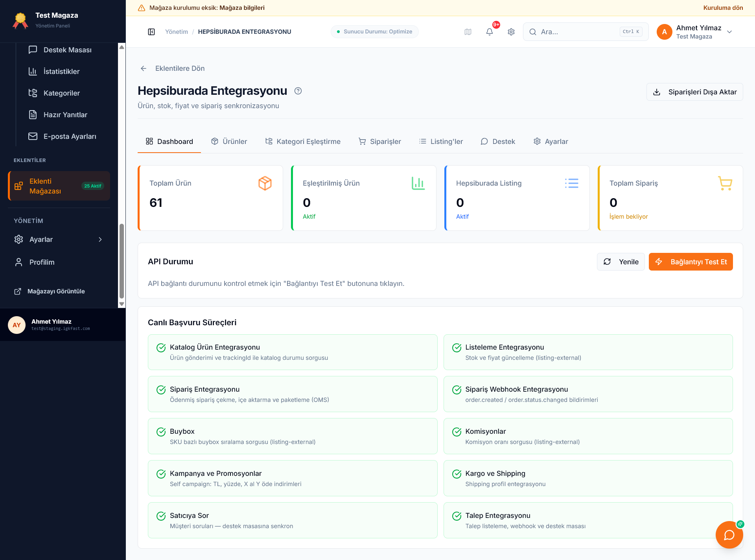Image resolution: width=755 pixels, height=560 pixels.
Task: Click the help icon beside Hepsiburada Entegrasyonu
Action: tap(298, 91)
